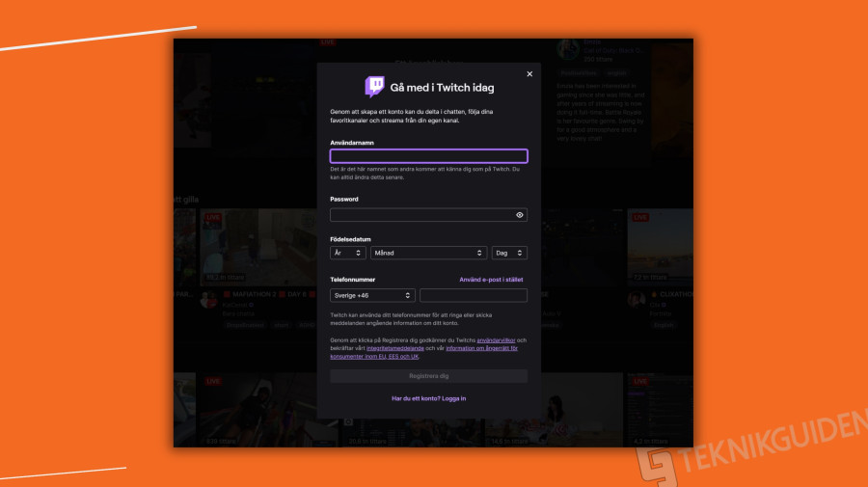Open the MAFIATHON 2 stream thumbnail

point(258,247)
